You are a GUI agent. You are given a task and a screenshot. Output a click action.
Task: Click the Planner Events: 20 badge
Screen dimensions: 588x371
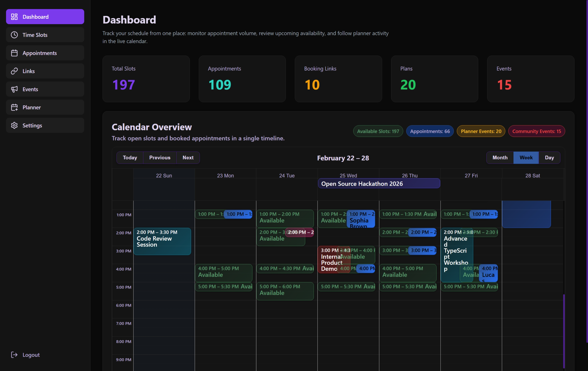481,131
